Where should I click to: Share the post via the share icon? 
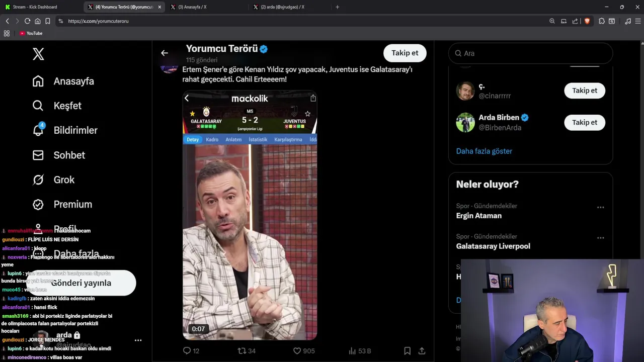pyautogui.click(x=422, y=351)
